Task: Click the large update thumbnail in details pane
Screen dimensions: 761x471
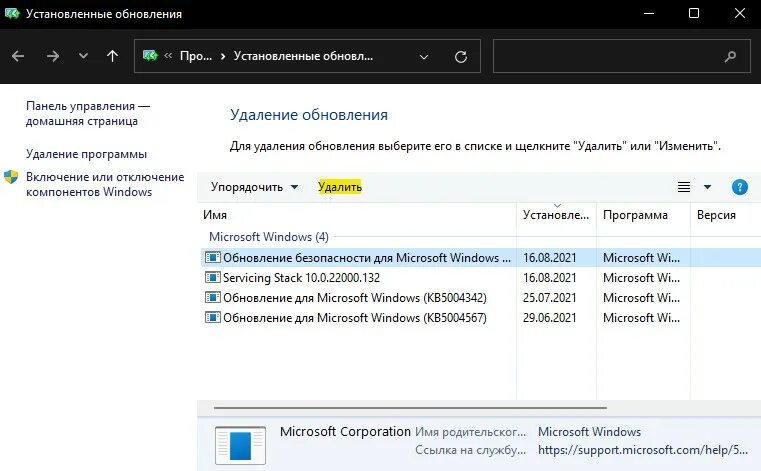Action: (240, 445)
